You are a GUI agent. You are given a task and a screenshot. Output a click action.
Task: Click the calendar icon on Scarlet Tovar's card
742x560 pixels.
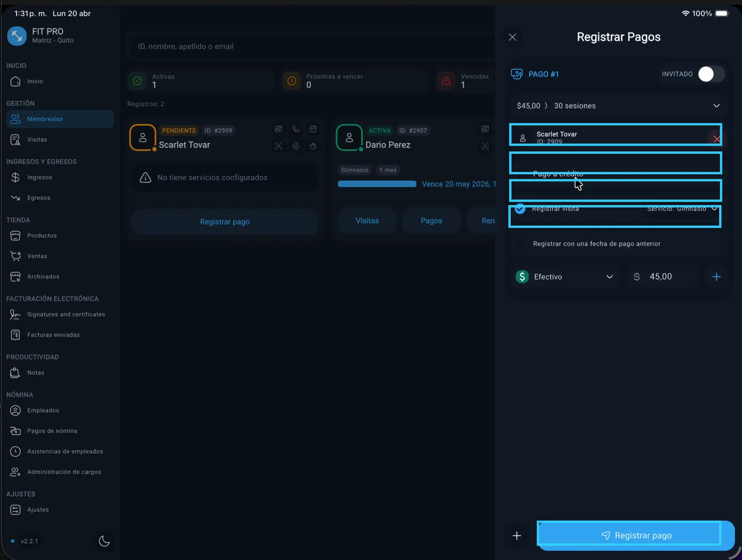point(313,129)
